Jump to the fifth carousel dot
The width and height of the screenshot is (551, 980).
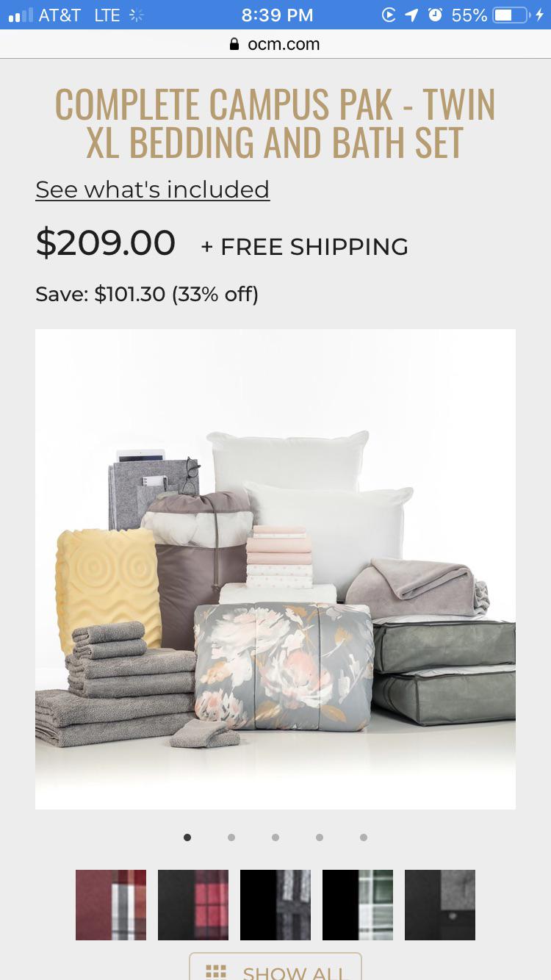[364, 837]
